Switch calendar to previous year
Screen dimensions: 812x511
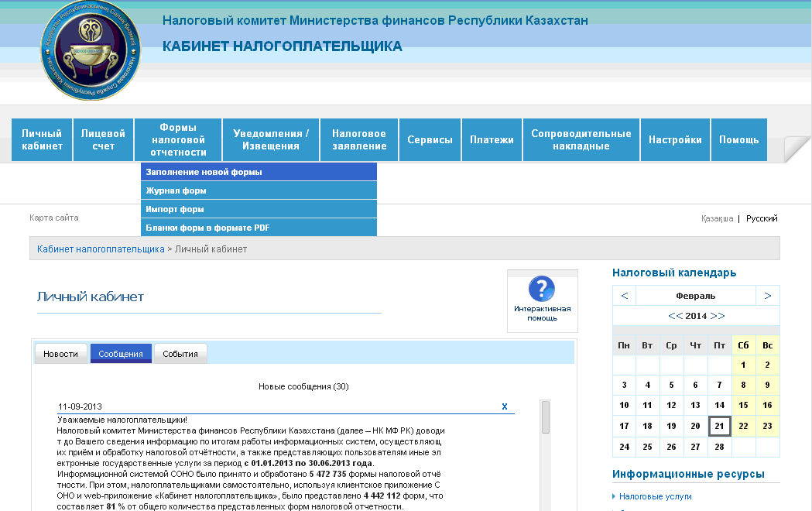click(x=675, y=316)
